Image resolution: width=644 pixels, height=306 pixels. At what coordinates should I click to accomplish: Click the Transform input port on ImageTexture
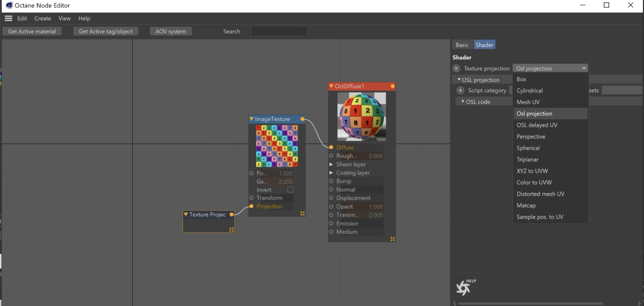pyautogui.click(x=251, y=198)
